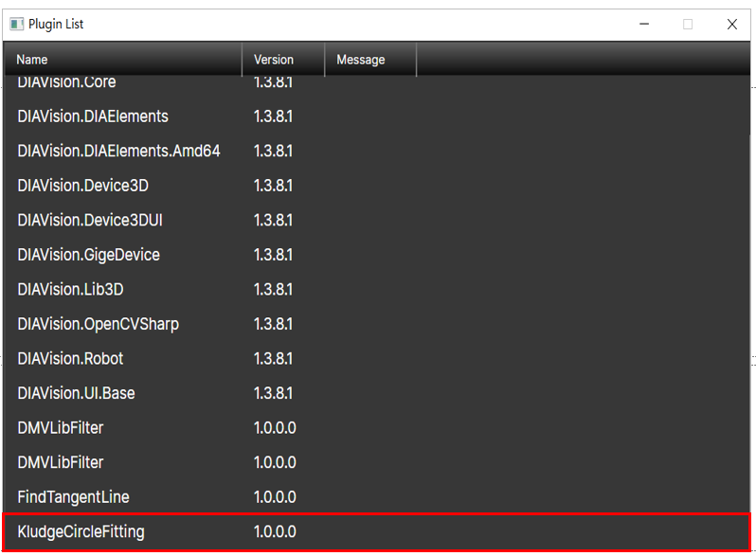Click the Message column header
756x556 pixels.
click(x=369, y=60)
